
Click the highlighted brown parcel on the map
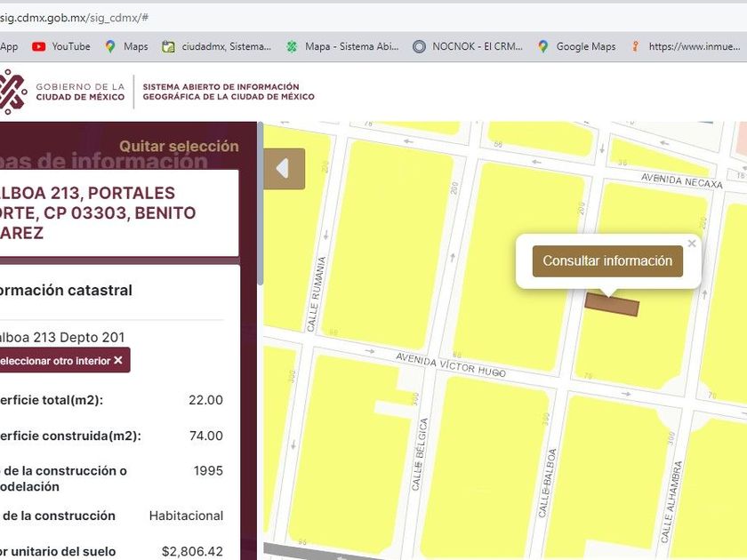[612, 304]
